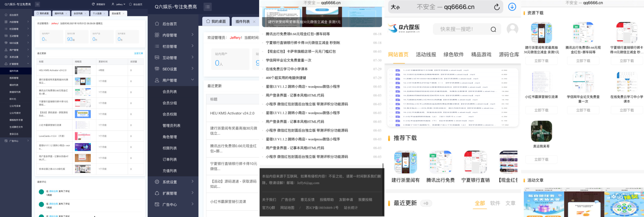644x217 pixels.
Task: Open the 全部文章 link in 最近更新 panel
Action: [x=138, y=53]
